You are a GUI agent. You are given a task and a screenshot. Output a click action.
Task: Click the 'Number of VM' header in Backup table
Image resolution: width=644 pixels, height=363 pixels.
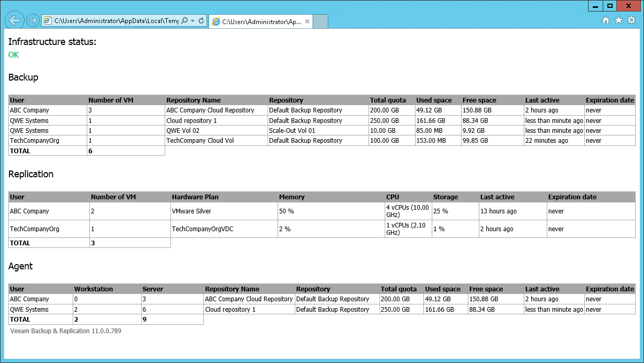pyautogui.click(x=111, y=100)
